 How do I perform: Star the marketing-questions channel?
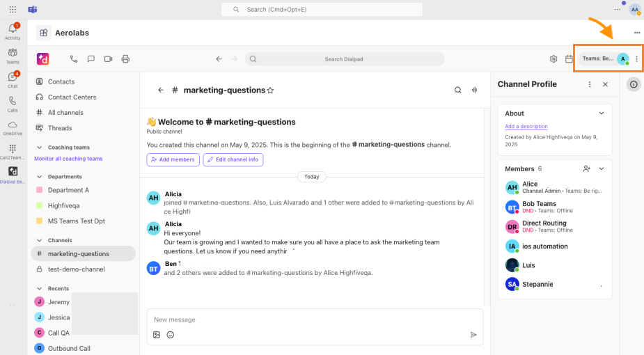coord(270,90)
